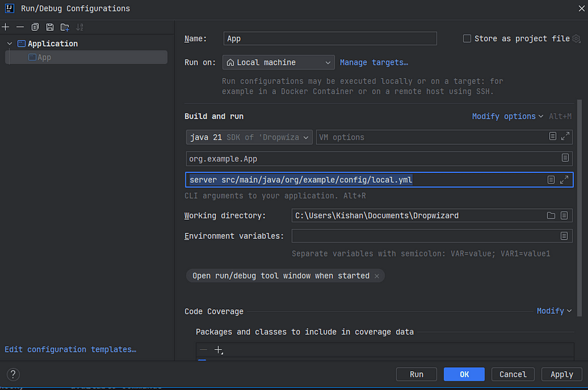Click the Environment variables input field

(x=428, y=235)
